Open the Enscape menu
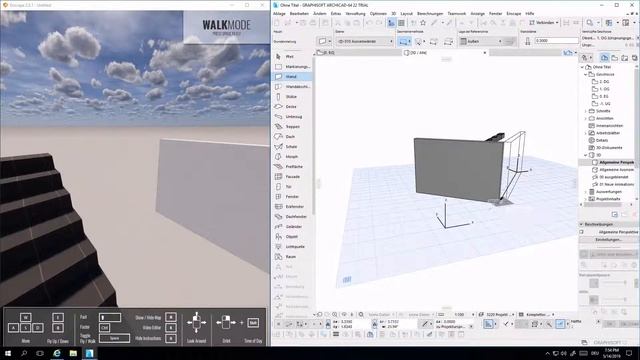640x360 pixels. 513,13
